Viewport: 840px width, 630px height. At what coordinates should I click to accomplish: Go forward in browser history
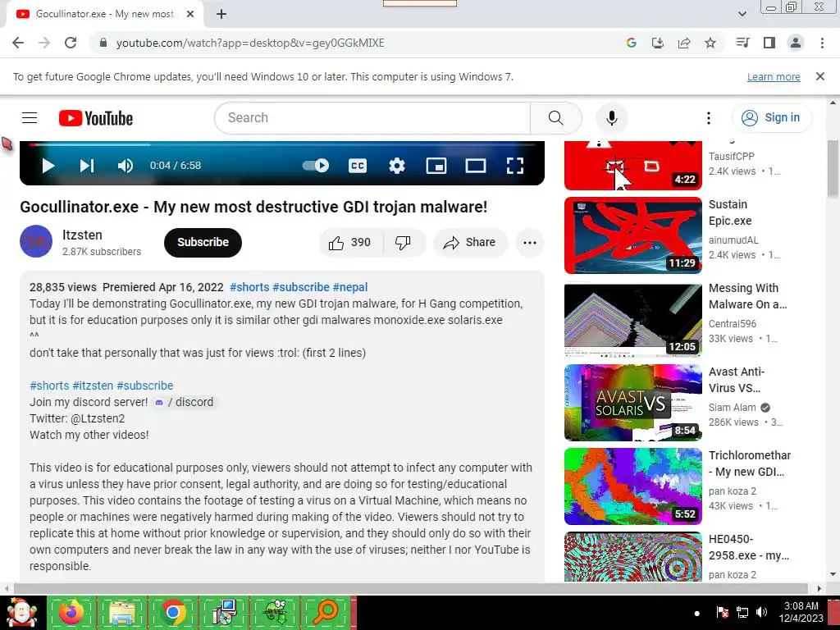[x=44, y=43]
